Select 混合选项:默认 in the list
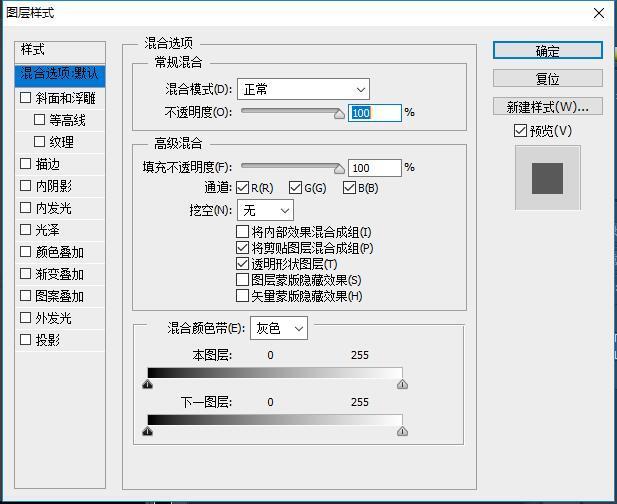The width and height of the screenshot is (617, 504). click(x=60, y=75)
